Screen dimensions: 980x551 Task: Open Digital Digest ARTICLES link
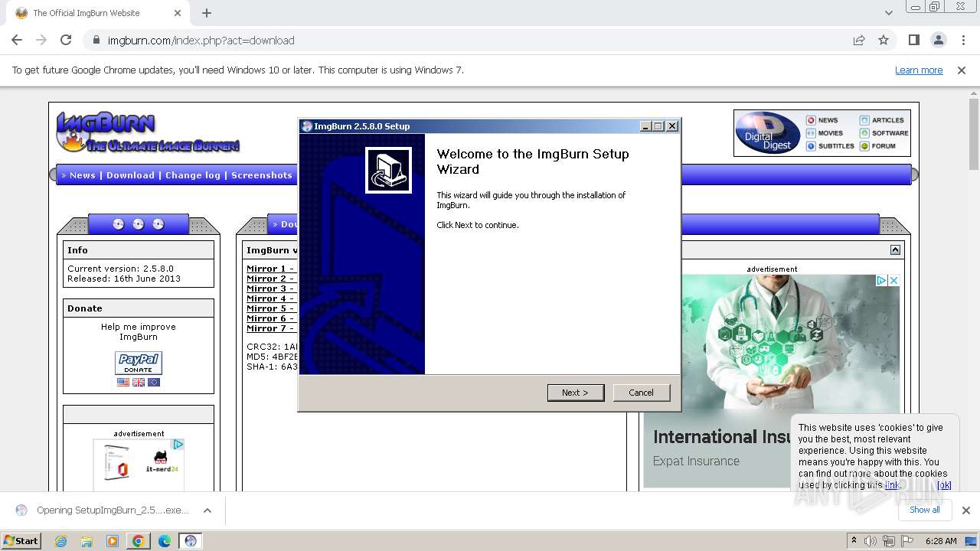click(x=882, y=120)
